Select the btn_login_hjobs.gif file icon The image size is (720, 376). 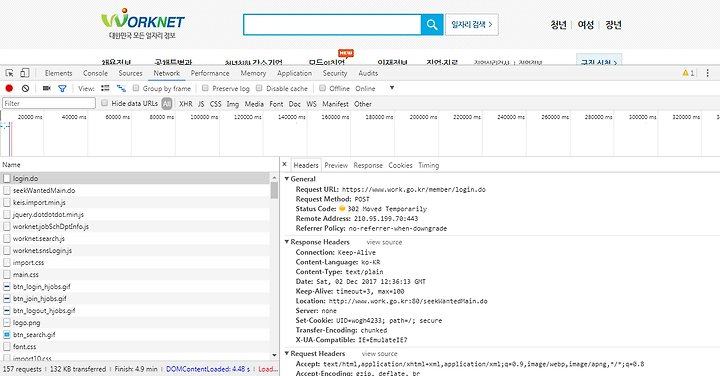point(7,286)
